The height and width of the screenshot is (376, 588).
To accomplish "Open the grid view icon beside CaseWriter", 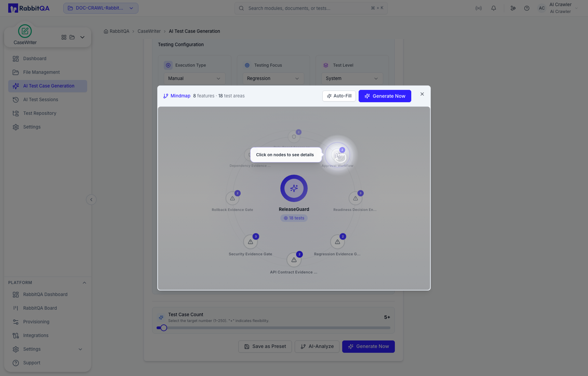I will (x=64, y=37).
